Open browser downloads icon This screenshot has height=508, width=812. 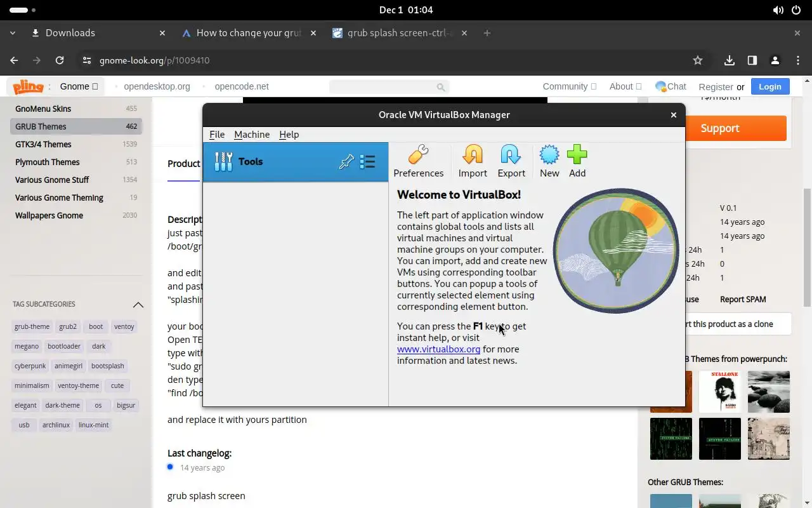730,60
